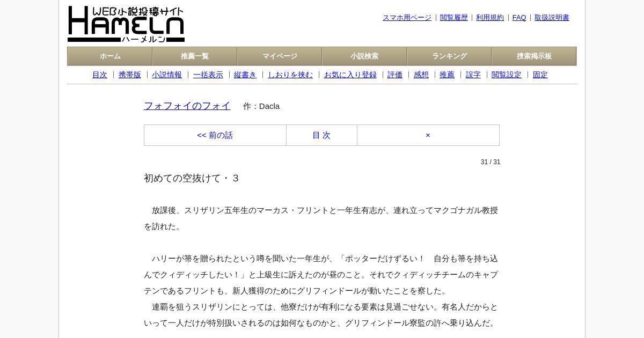Click お気に入り登録 to add favorite

click(350, 75)
